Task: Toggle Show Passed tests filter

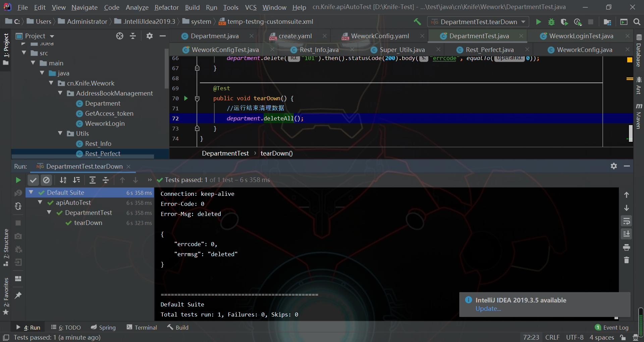Action: 33,180
